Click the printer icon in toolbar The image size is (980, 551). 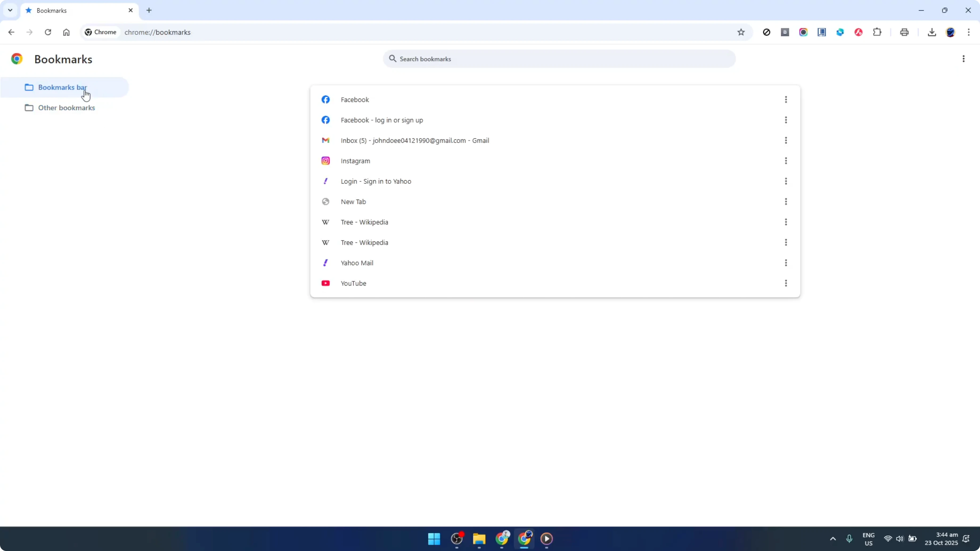coord(905,32)
